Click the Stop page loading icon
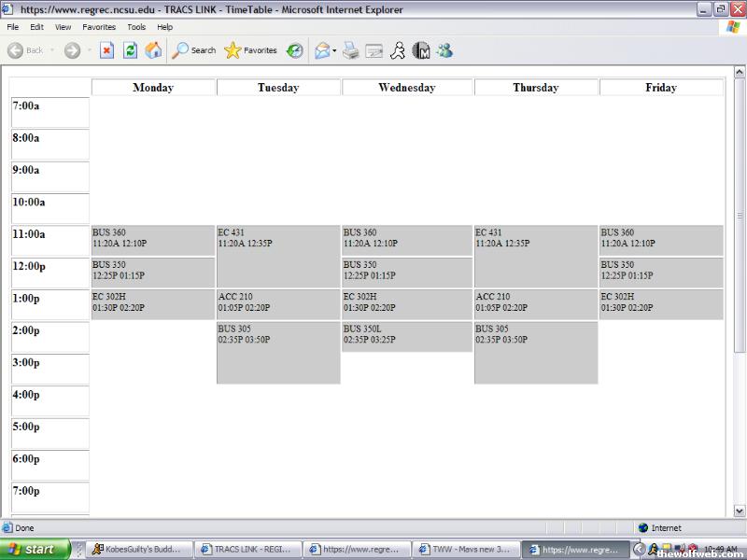 coord(106,50)
